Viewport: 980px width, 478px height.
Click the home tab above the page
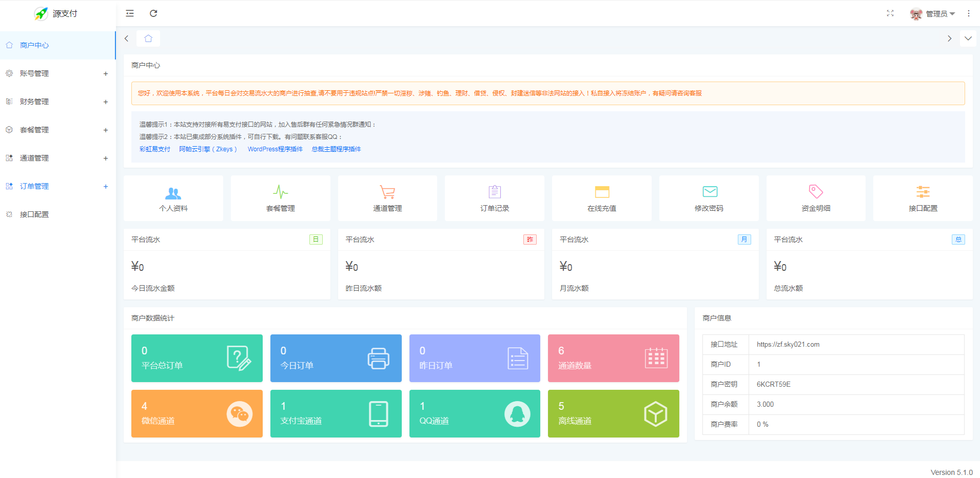148,38
